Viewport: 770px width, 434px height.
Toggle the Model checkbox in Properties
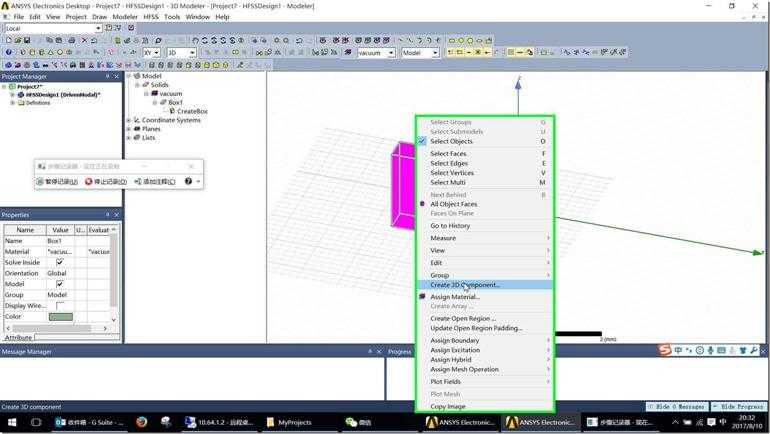click(x=59, y=284)
